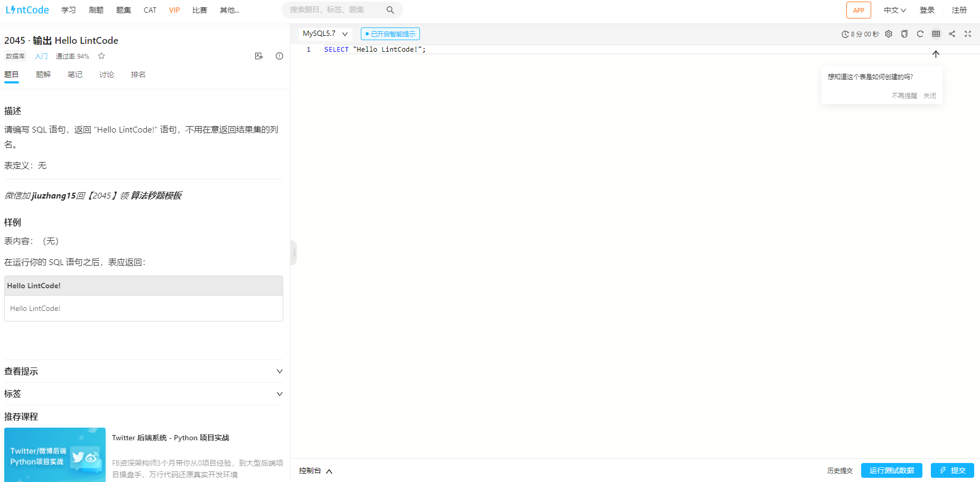Expand the 控制台 console panel
Screen dimensions: 980x482
pos(315,471)
